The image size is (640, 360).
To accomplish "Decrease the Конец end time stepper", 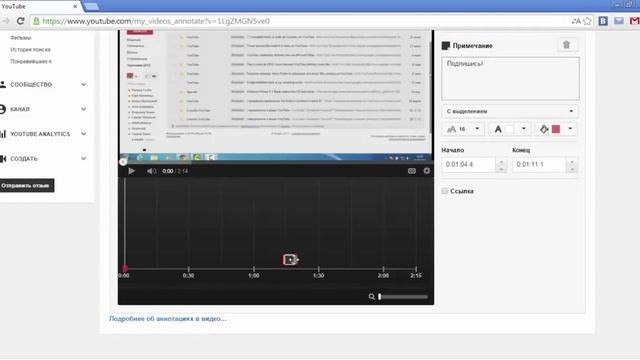I will pyautogui.click(x=572, y=169).
